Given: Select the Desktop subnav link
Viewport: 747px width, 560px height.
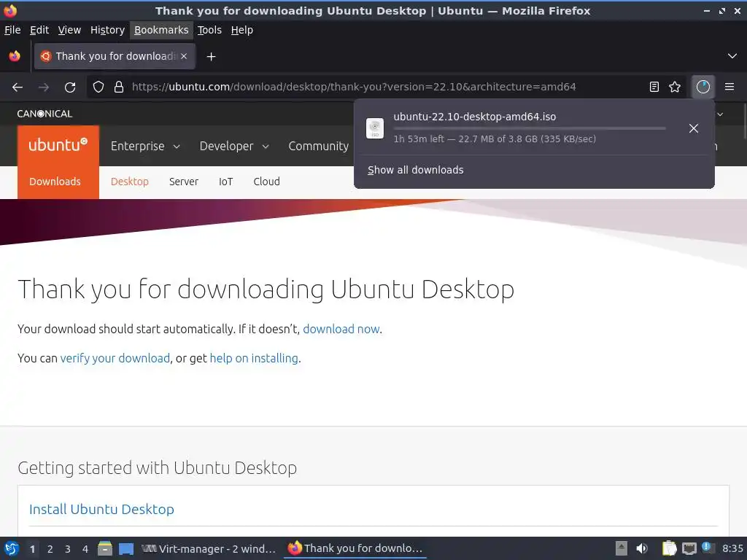Looking at the screenshot, I should coord(130,182).
